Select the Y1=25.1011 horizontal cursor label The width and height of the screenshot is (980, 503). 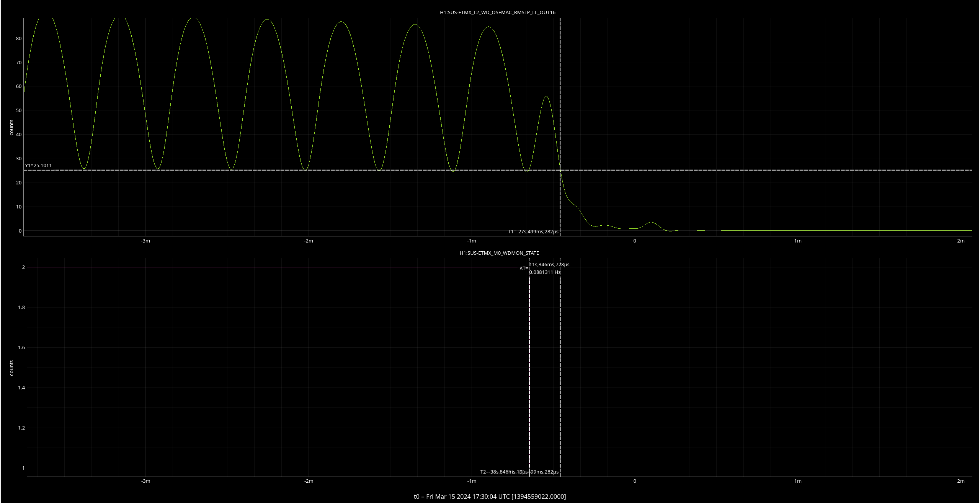(38, 166)
